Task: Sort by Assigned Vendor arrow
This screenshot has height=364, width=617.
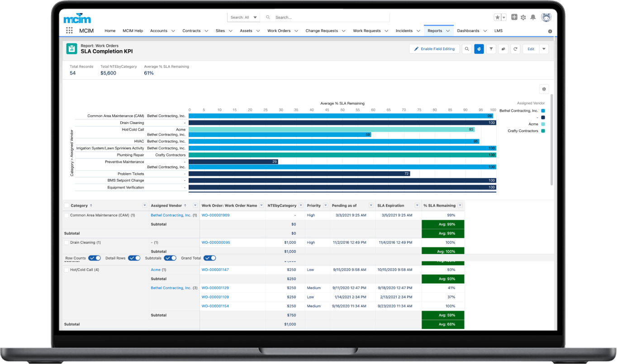Action: pos(185,205)
